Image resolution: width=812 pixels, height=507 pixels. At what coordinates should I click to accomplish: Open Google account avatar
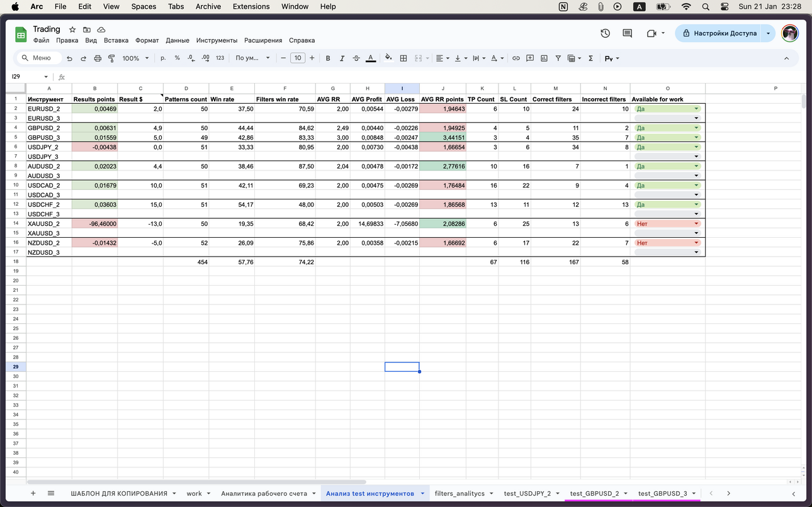click(x=790, y=33)
